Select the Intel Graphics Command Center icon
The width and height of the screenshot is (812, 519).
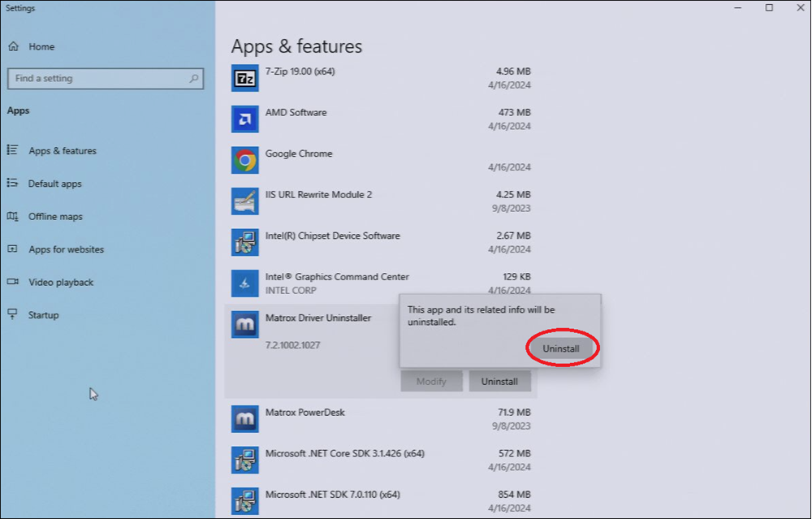(244, 283)
